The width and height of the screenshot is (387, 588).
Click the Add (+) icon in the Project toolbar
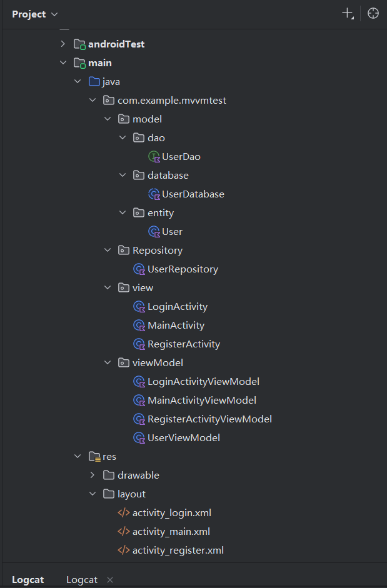[348, 13]
